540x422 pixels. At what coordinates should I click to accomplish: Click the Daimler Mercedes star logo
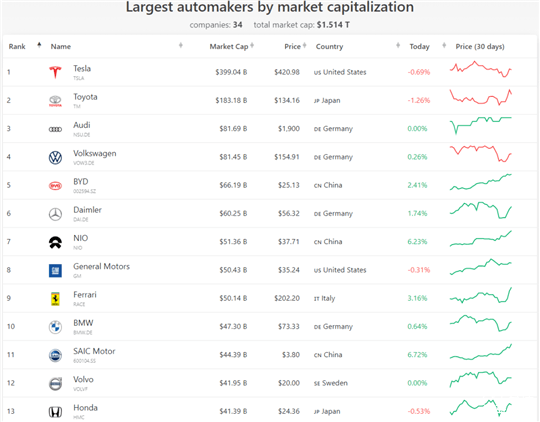click(x=55, y=214)
